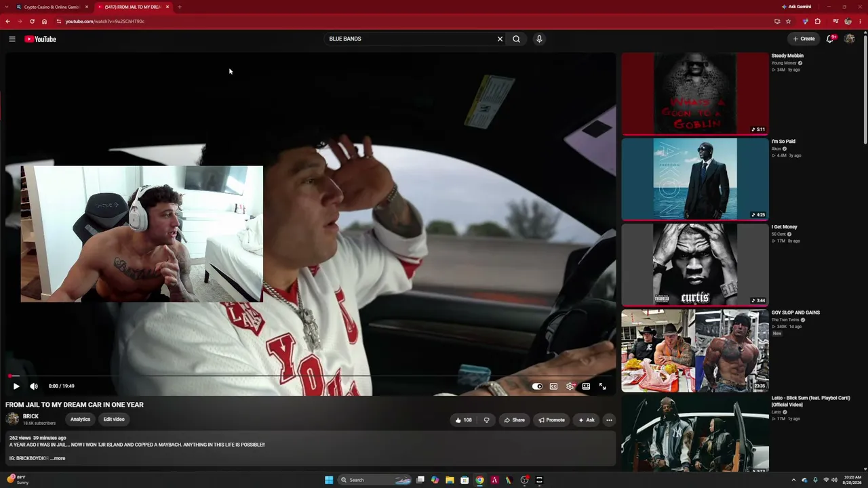Open Steady Mobbin video thumbnail
Screen dimensions: 868x488
coord(695,94)
